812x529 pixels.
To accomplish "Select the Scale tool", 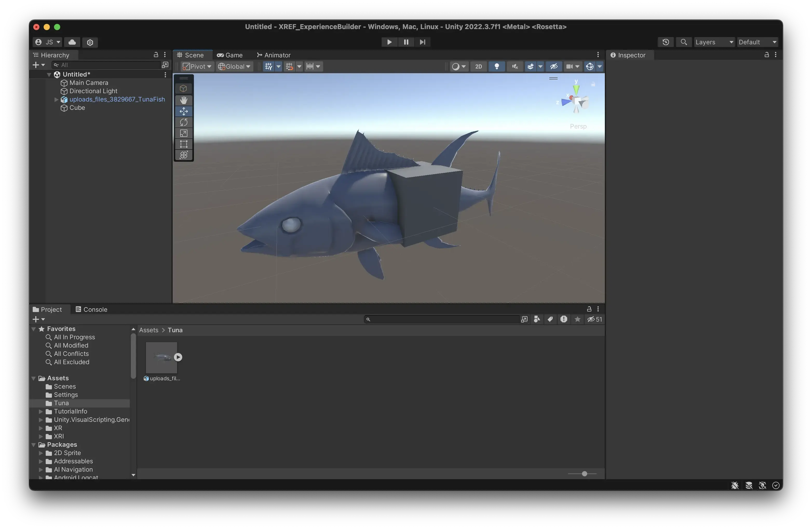I will coord(184,133).
